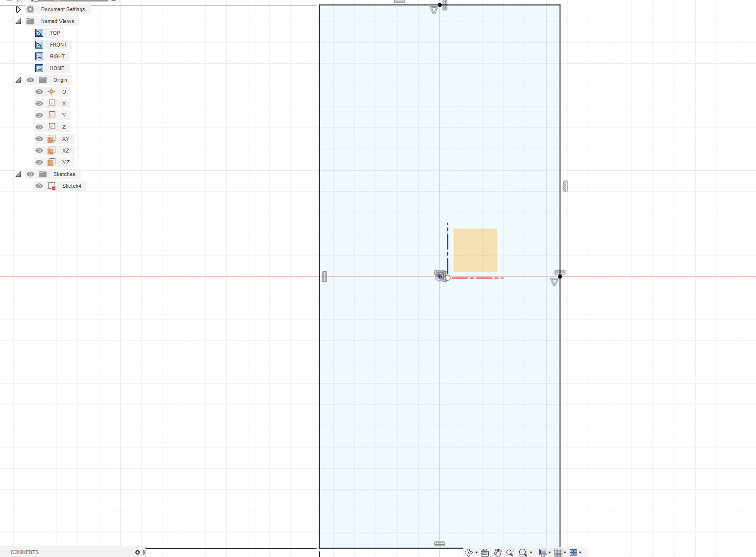Hide the Sketch4 sketch
This screenshot has width=756, height=557.
pos(39,186)
